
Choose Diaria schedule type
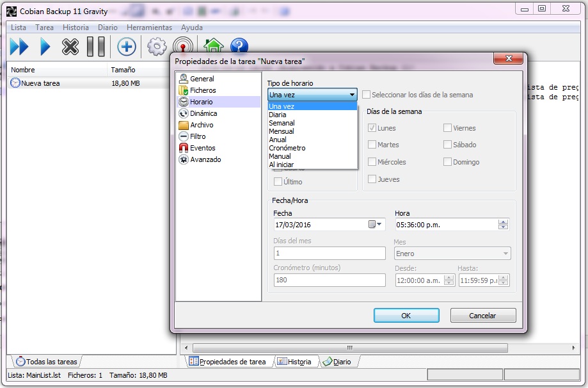[x=312, y=115]
